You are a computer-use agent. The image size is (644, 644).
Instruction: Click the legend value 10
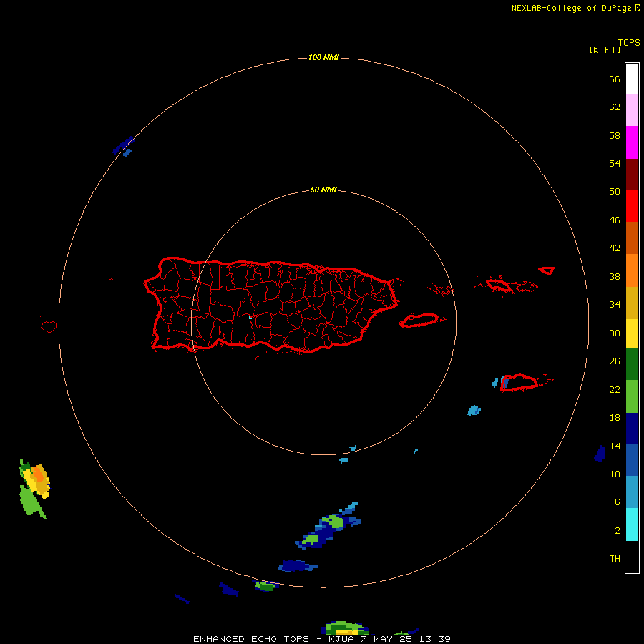615,474
